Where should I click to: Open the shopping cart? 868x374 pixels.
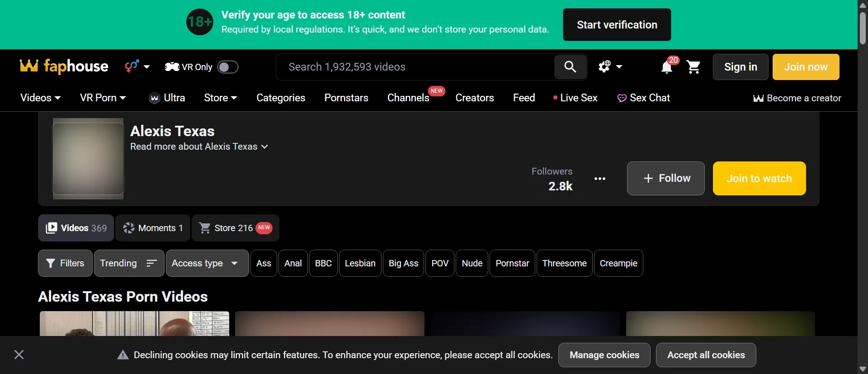[x=693, y=67]
